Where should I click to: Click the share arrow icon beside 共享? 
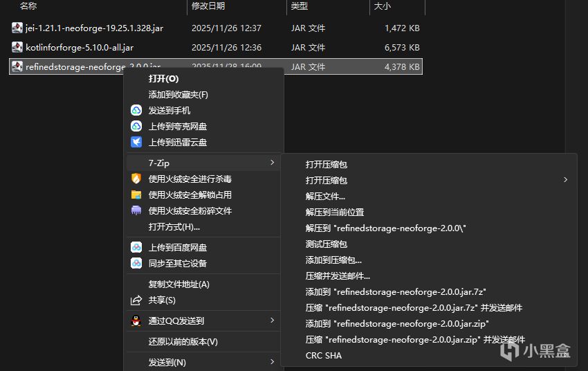[x=136, y=300]
